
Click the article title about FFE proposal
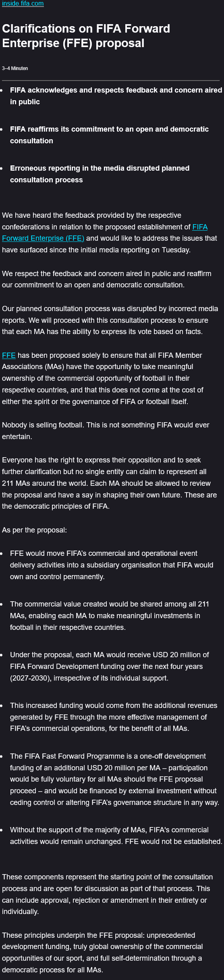tap(86, 36)
